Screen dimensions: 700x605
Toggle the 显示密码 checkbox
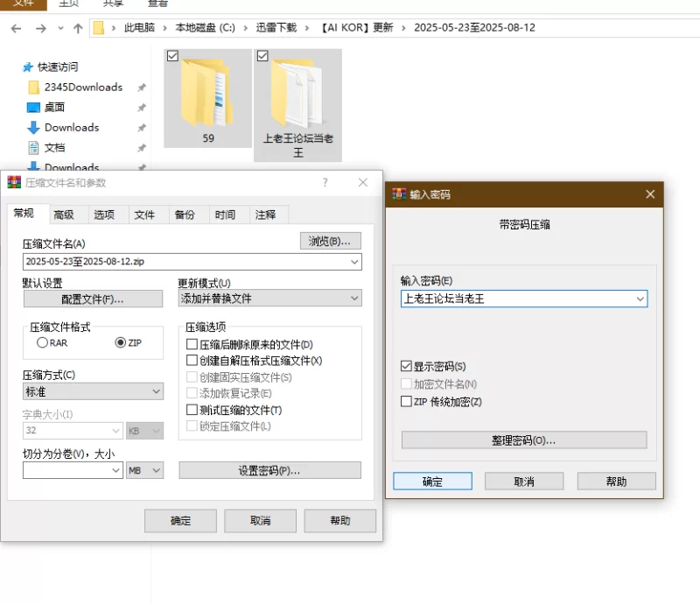(406, 366)
